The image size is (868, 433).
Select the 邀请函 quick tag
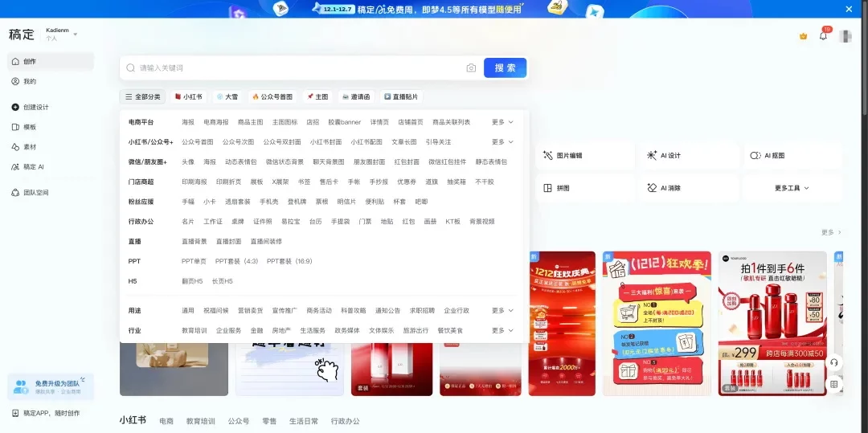356,96
